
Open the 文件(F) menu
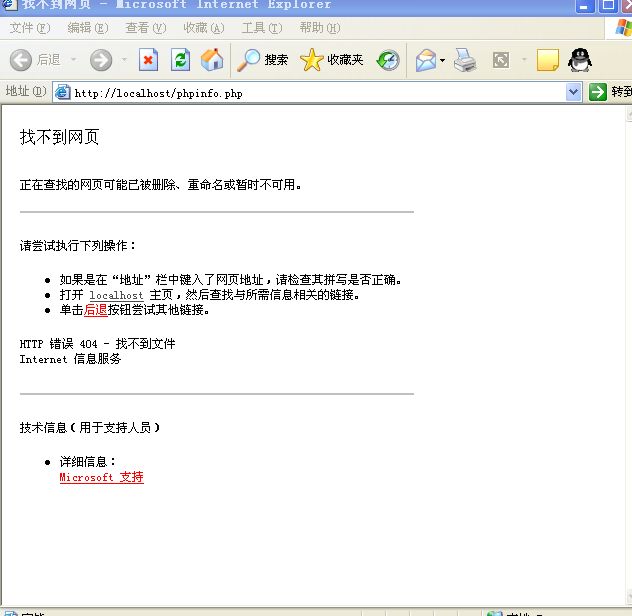(x=30, y=28)
